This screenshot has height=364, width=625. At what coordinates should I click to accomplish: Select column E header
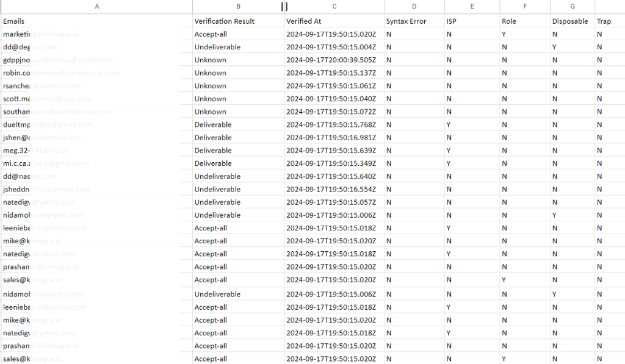[472, 6]
